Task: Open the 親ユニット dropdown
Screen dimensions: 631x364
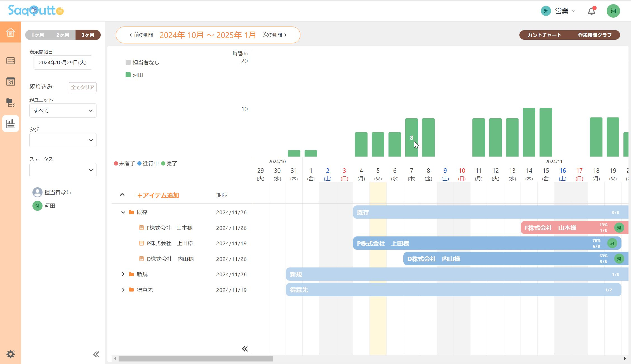Action: 63,111
